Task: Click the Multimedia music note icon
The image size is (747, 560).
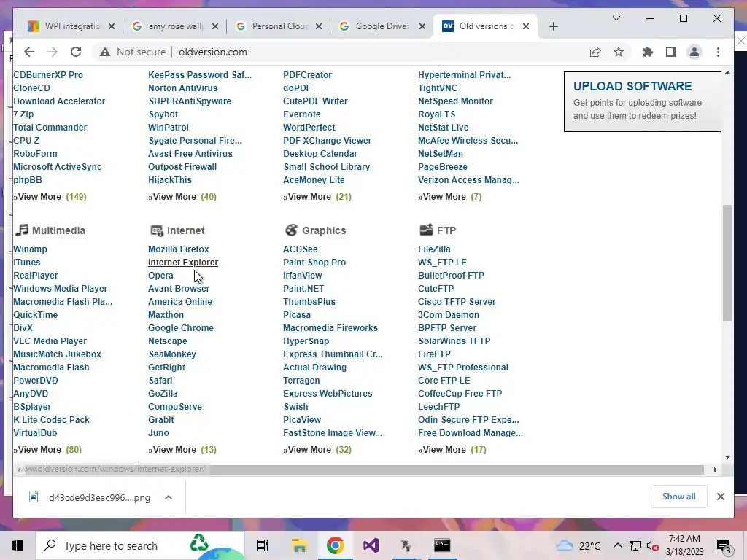Action: (21, 230)
